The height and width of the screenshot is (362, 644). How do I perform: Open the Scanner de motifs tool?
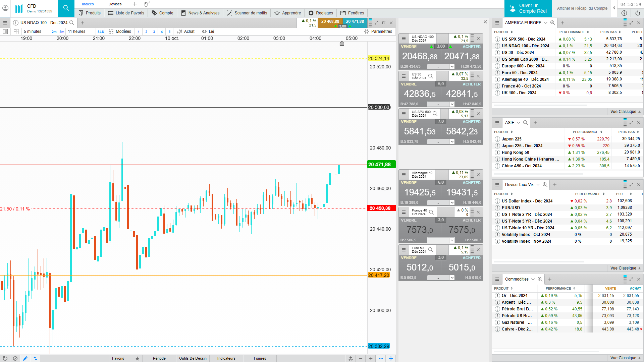[x=247, y=13]
